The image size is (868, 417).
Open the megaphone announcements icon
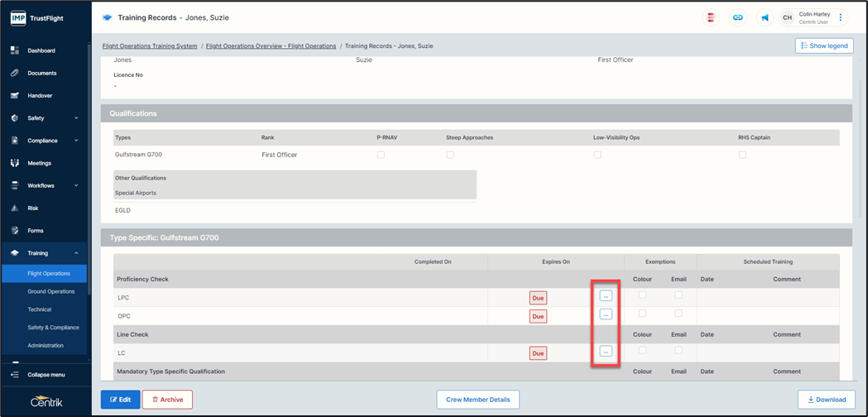tap(765, 17)
